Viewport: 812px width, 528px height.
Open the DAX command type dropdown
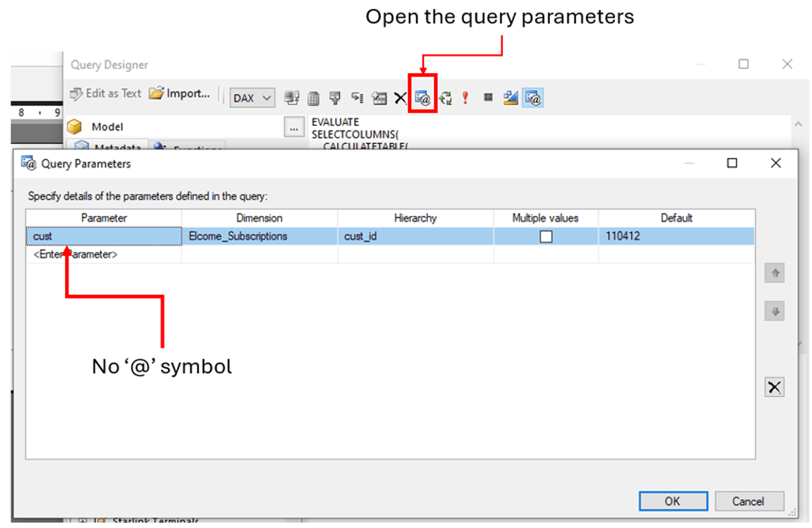pos(252,98)
